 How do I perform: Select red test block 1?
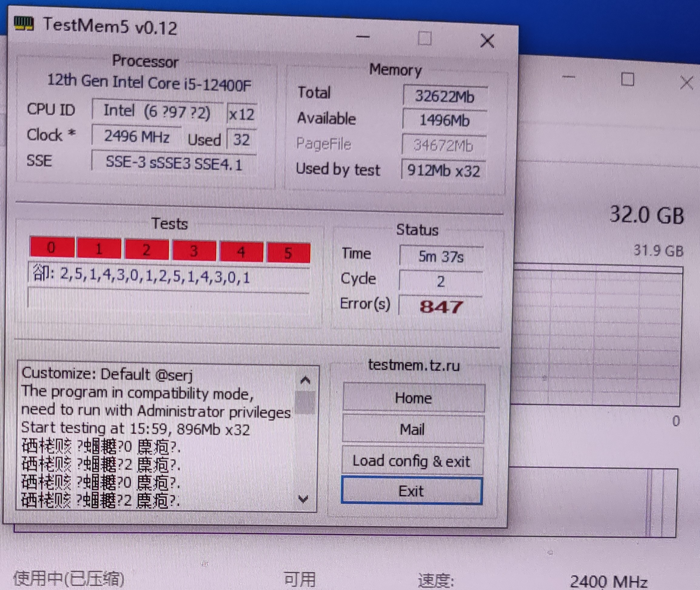(99, 248)
